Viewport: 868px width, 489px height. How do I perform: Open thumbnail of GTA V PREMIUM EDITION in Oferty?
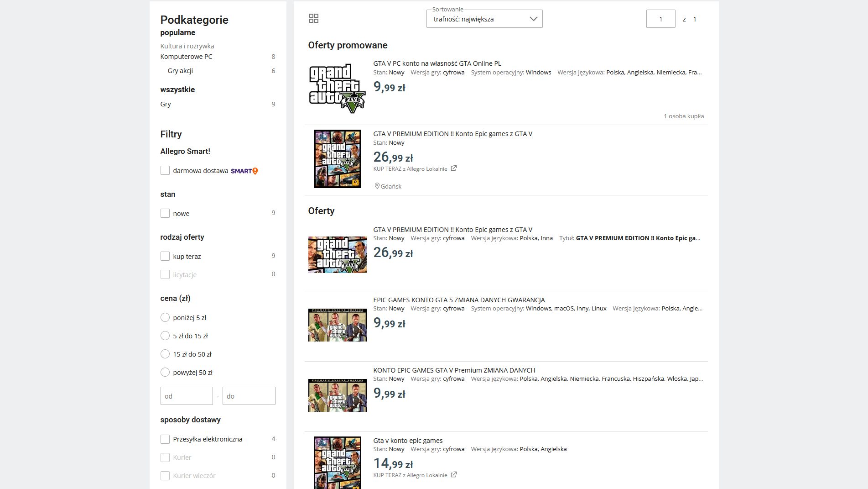coord(338,255)
